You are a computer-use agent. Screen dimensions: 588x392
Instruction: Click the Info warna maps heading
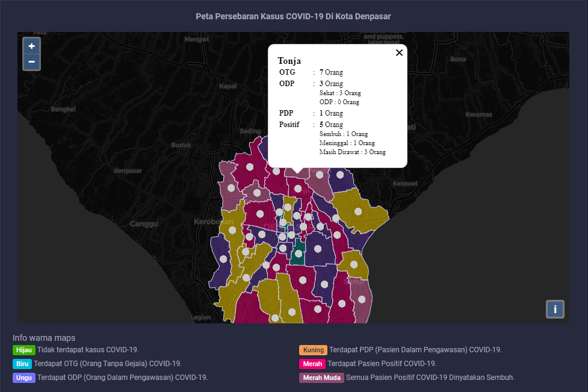point(44,338)
